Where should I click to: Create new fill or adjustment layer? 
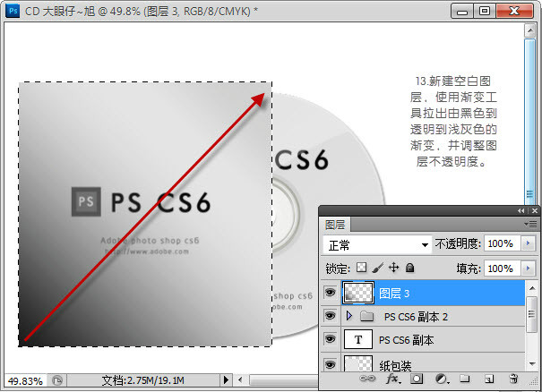click(x=441, y=380)
